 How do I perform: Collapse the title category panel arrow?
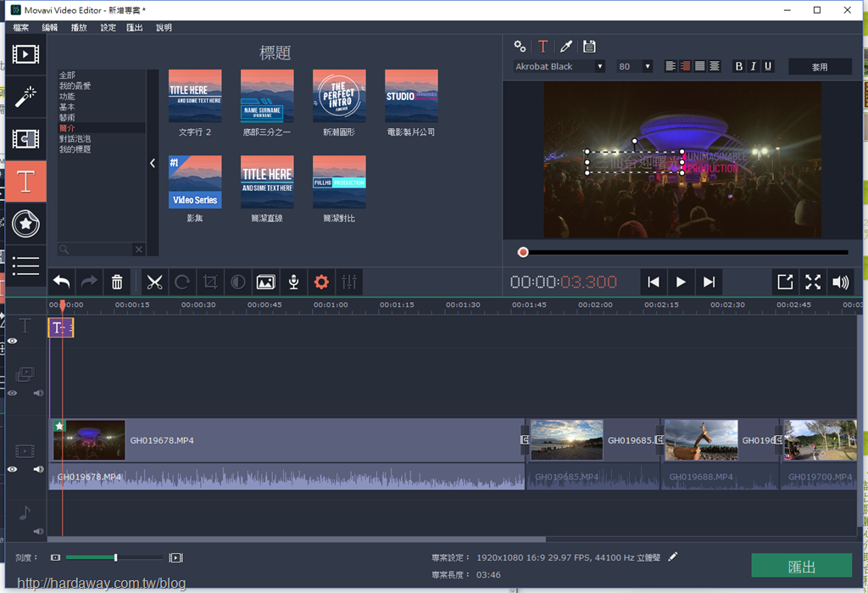point(153,163)
